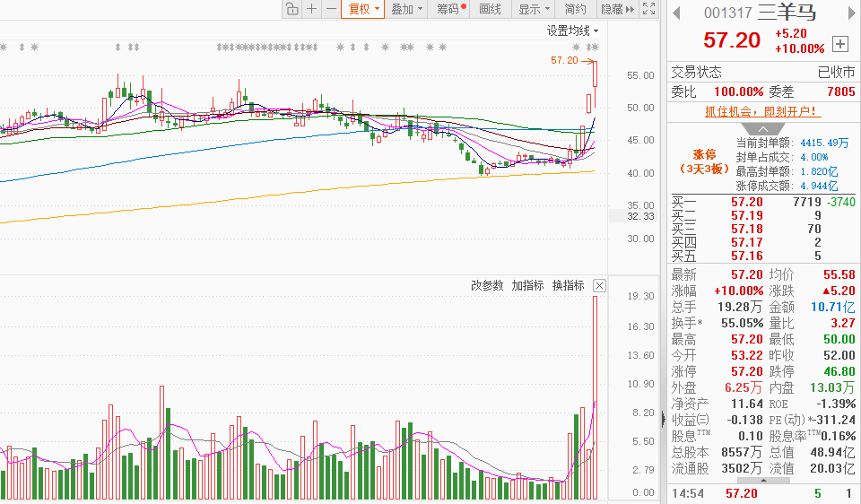Click the lock icon in chart toolbar
This screenshot has height=504, width=861.
pos(292,9)
